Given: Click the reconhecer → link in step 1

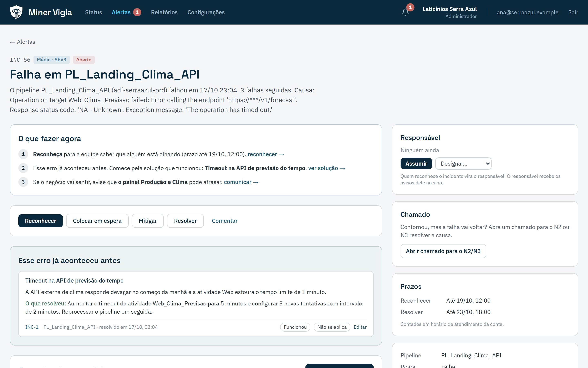Looking at the screenshot, I should pyautogui.click(x=266, y=154).
